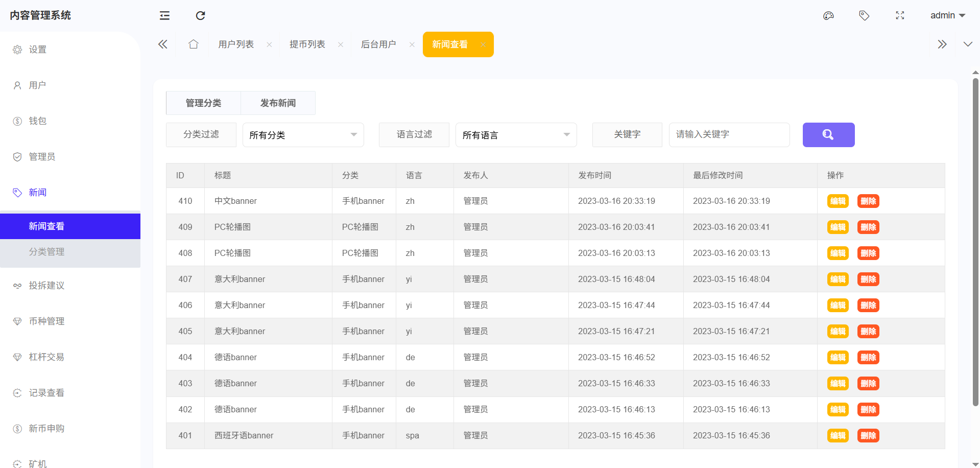Open the admin user dropdown
This screenshot has height=468, width=980.
947,15
